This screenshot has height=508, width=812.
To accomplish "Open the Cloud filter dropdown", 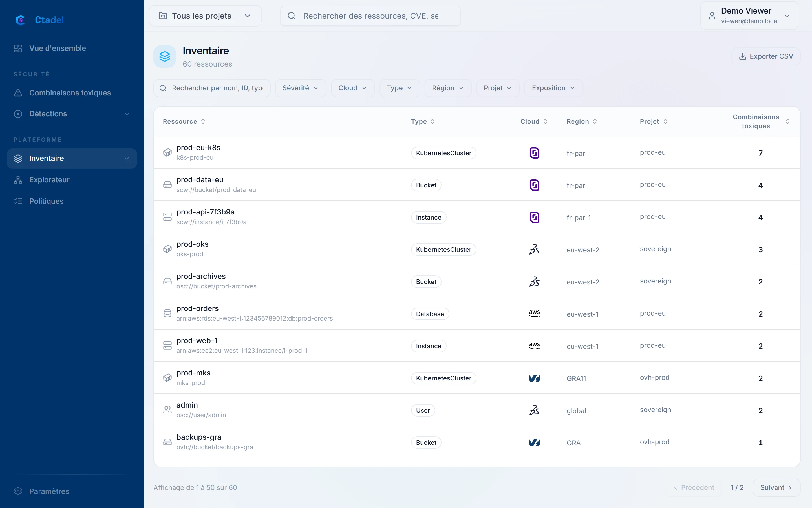I will [352, 88].
